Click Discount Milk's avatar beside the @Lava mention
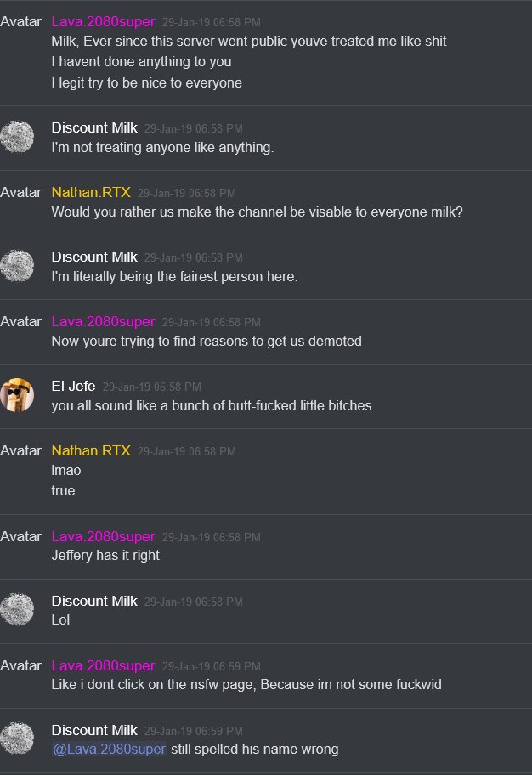Viewport: 532px width, 775px height. 17,739
